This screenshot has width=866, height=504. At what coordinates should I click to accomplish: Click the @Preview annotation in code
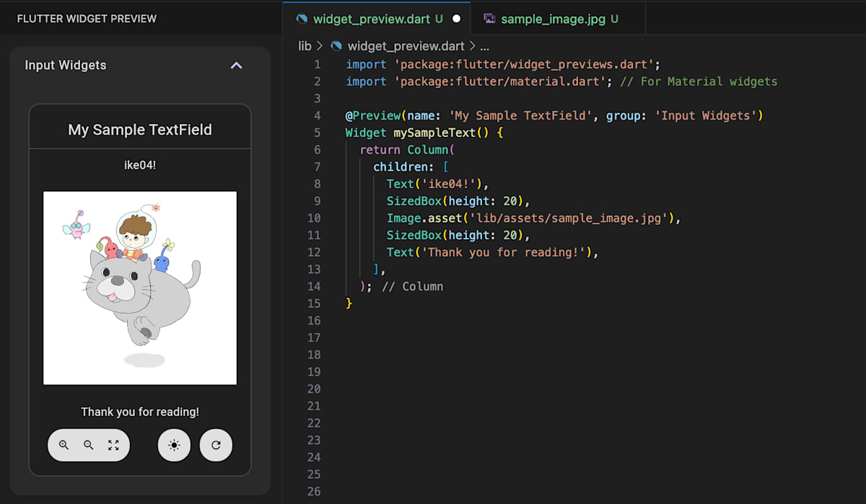click(x=373, y=115)
